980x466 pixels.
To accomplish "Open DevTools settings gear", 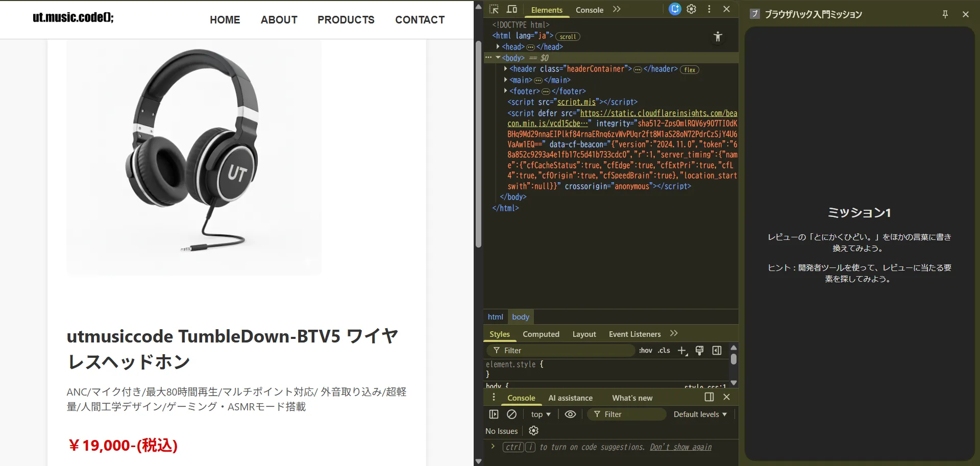I will tap(691, 9).
